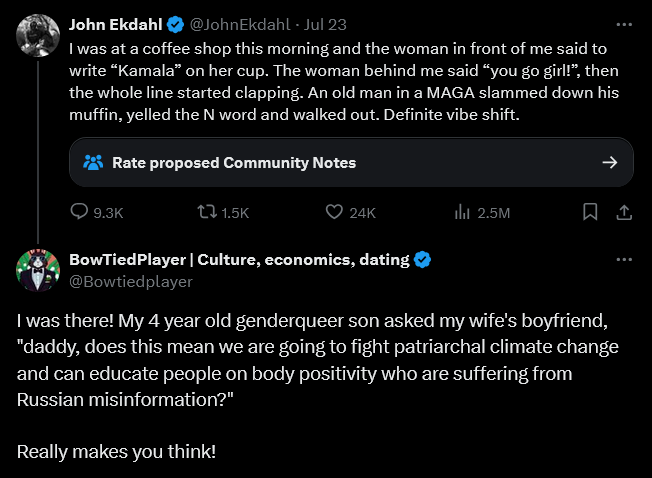The height and width of the screenshot is (478, 652).
Task: Open John Ekdahl's profile picture
Action: coord(38,35)
